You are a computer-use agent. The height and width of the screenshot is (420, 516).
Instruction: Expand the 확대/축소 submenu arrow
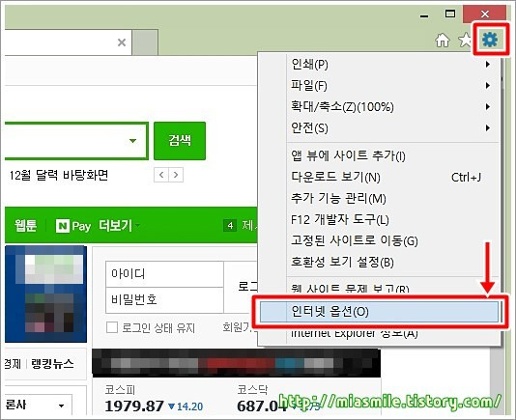coord(488,106)
